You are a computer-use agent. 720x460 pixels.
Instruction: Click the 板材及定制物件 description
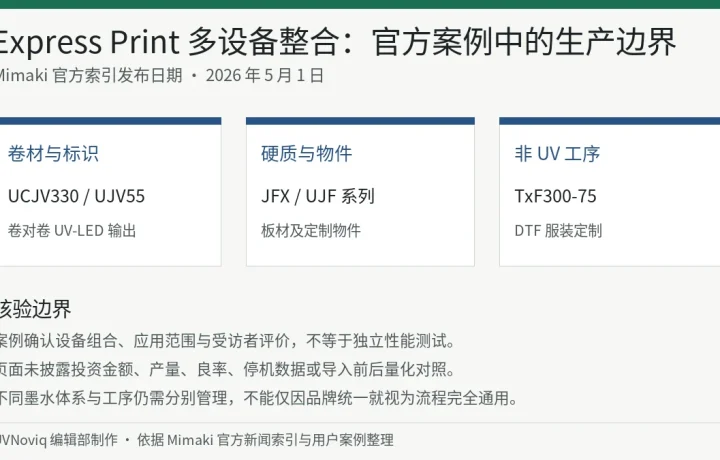tap(311, 230)
